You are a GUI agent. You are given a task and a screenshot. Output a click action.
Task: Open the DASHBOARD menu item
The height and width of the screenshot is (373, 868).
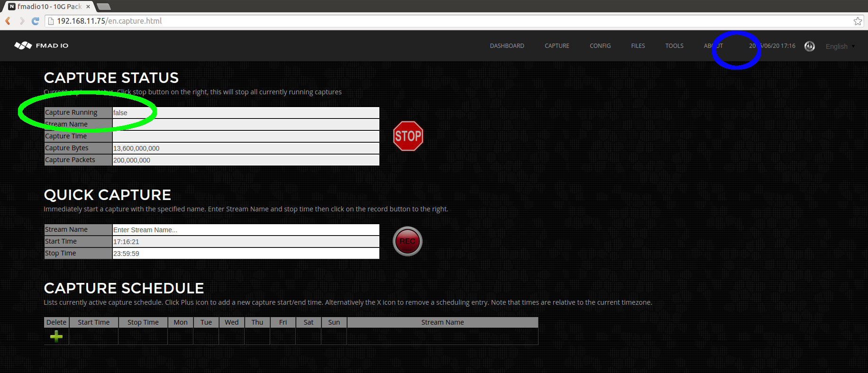507,46
